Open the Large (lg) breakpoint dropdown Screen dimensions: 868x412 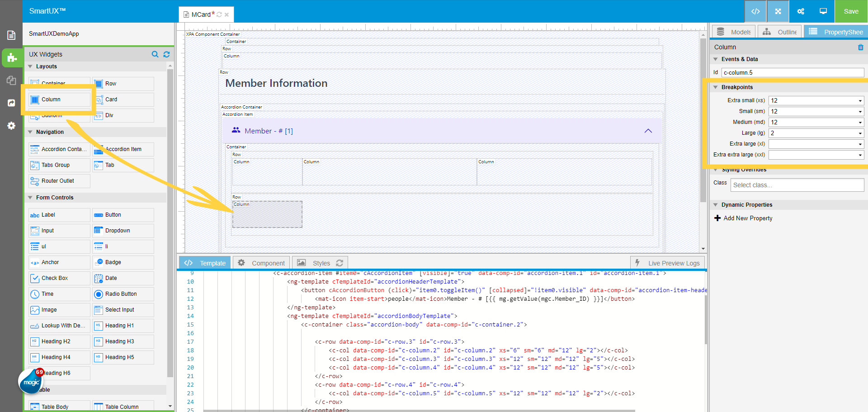816,133
